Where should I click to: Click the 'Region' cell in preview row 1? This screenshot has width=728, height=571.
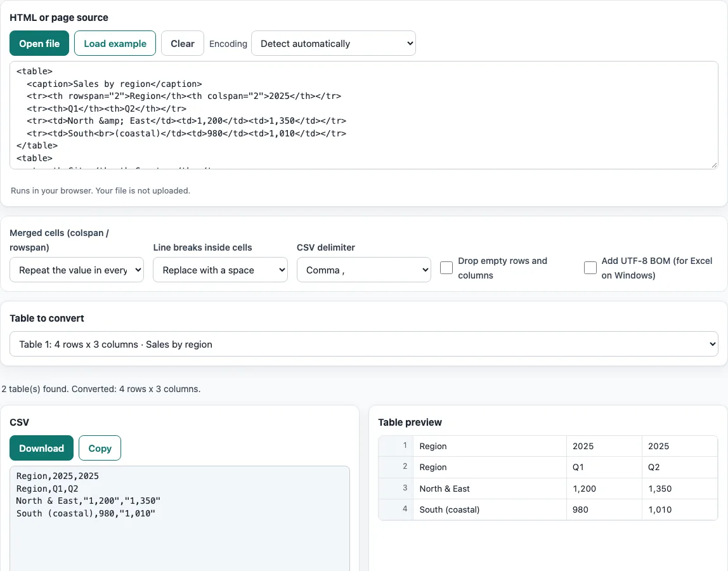click(x=490, y=446)
